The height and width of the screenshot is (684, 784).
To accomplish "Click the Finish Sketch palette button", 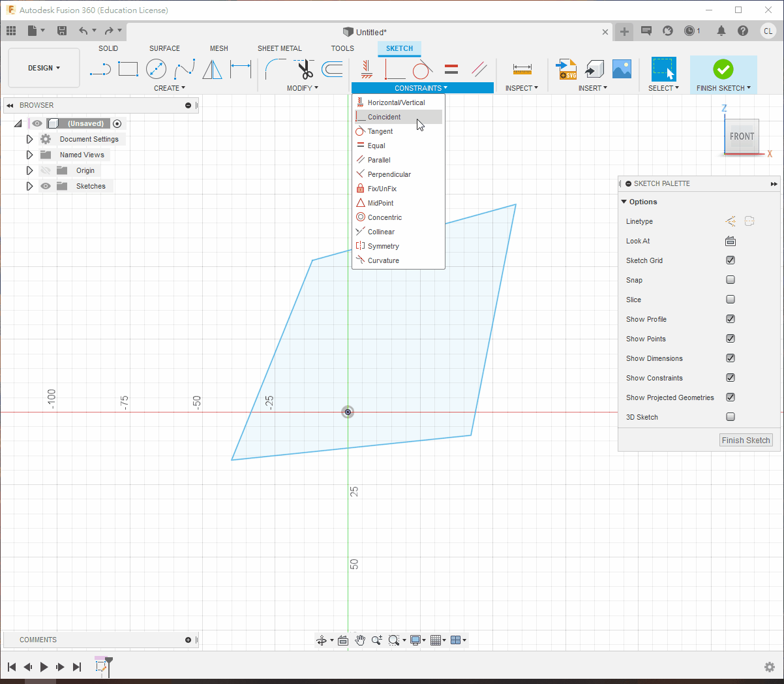I will tap(746, 441).
